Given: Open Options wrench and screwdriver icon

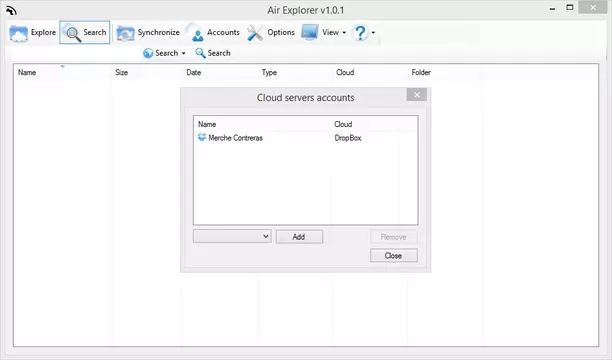Looking at the screenshot, I should coord(255,33).
